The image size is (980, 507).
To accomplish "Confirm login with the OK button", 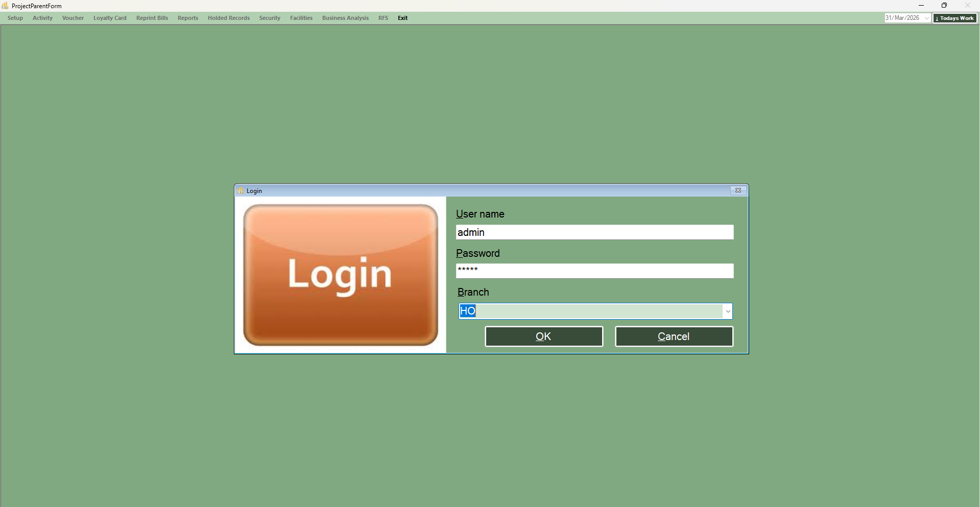I will tap(544, 336).
